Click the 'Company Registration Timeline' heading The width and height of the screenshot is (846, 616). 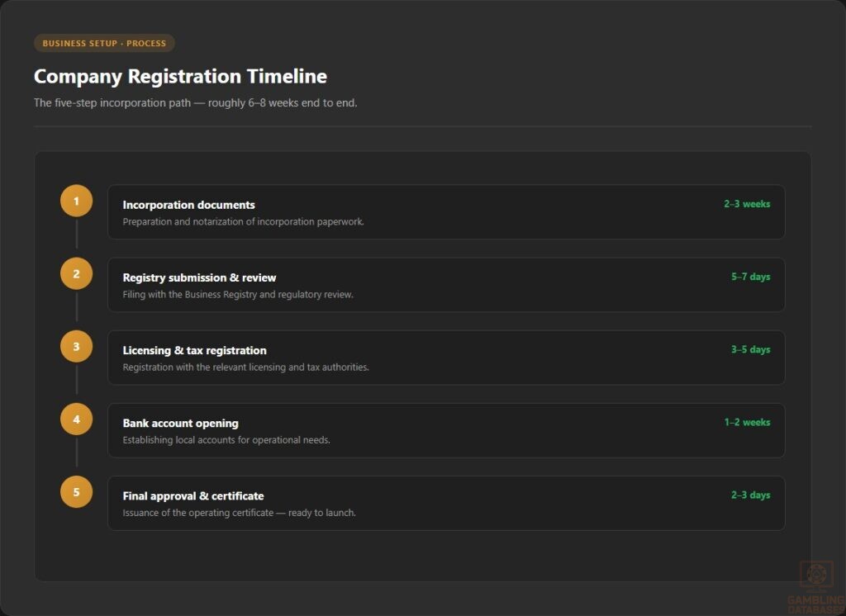point(180,76)
